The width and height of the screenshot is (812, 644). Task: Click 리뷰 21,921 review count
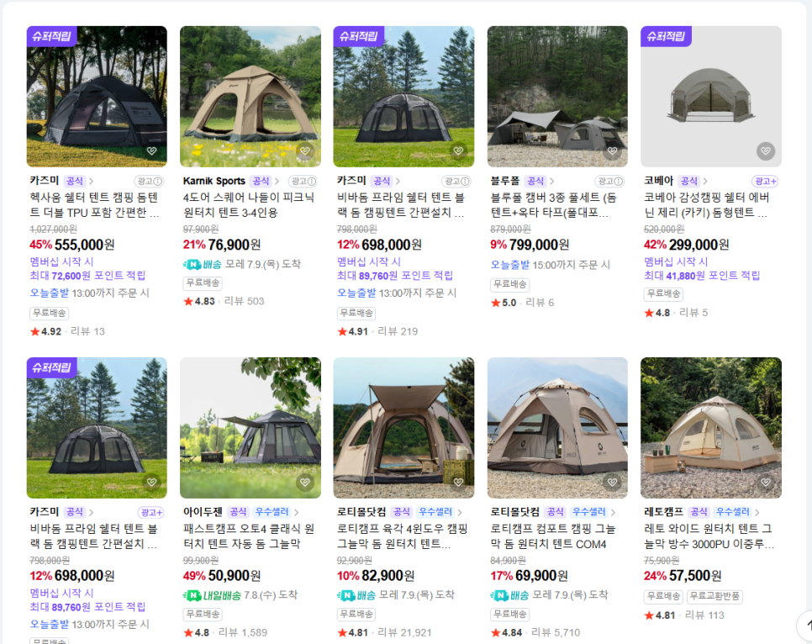404,632
